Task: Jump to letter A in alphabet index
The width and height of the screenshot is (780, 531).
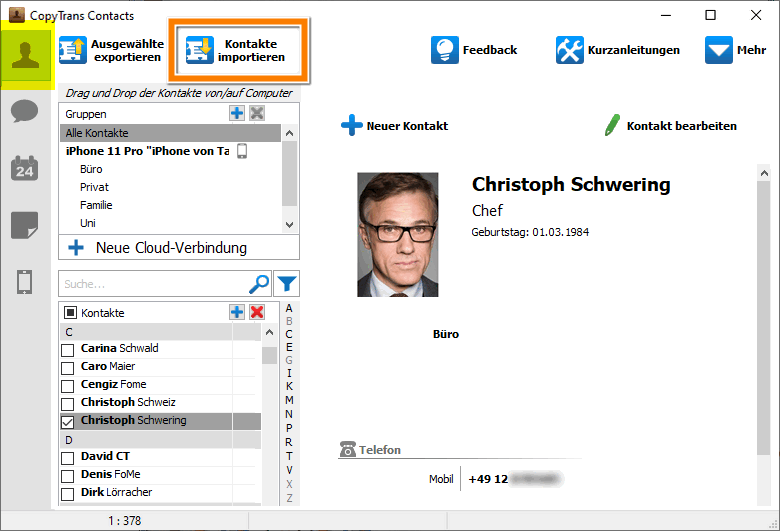Action: point(289,308)
